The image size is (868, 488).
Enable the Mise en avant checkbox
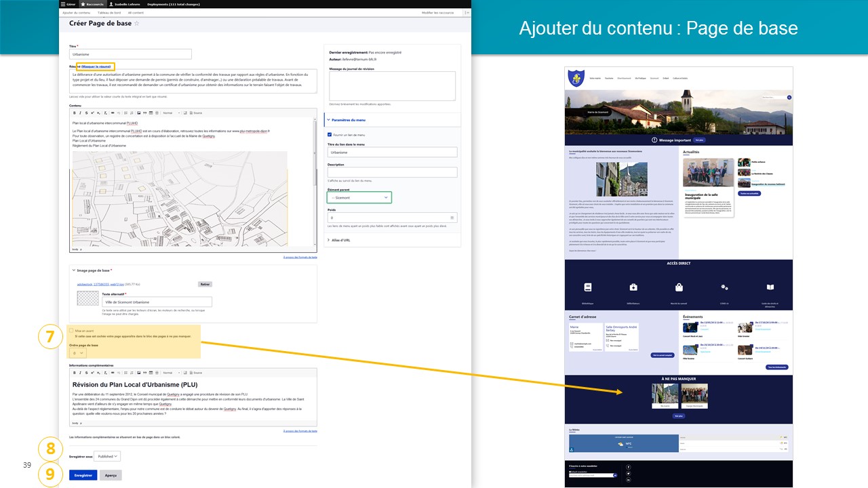(x=71, y=331)
